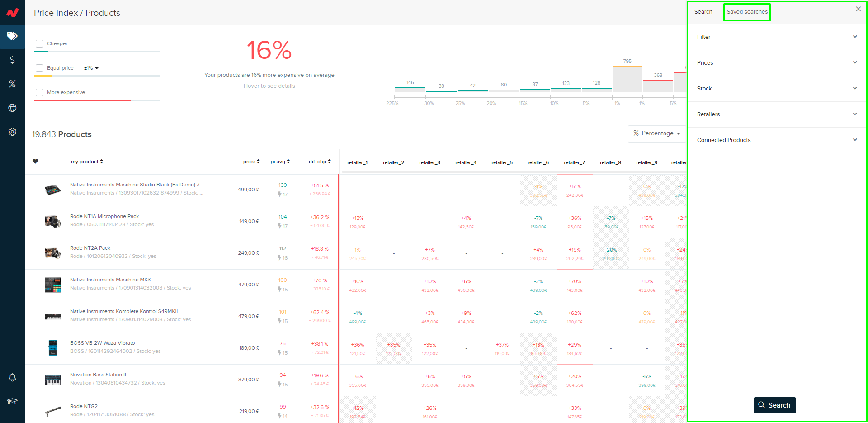This screenshot has height=423, width=868.
Task: Click the 16% average price indicator
Action: pyautogui.click(x=269, y=50)
